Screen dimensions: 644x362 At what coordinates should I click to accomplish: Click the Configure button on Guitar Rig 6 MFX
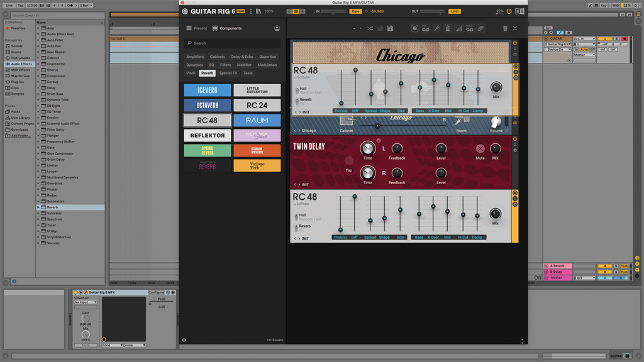pyautogui.click(x=157, y=292)
